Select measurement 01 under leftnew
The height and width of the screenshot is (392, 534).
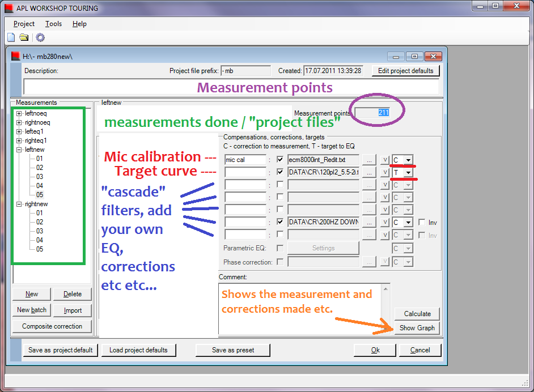40,159
